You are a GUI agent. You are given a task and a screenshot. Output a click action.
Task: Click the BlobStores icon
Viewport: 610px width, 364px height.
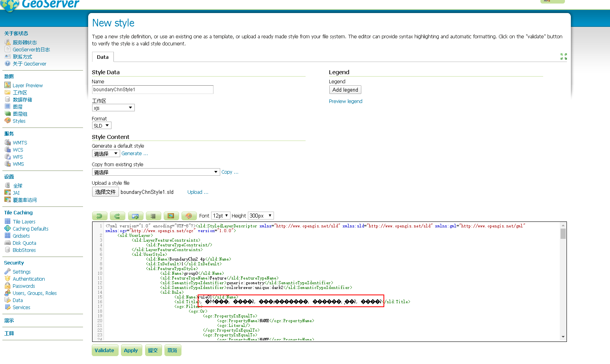(8, 250)
